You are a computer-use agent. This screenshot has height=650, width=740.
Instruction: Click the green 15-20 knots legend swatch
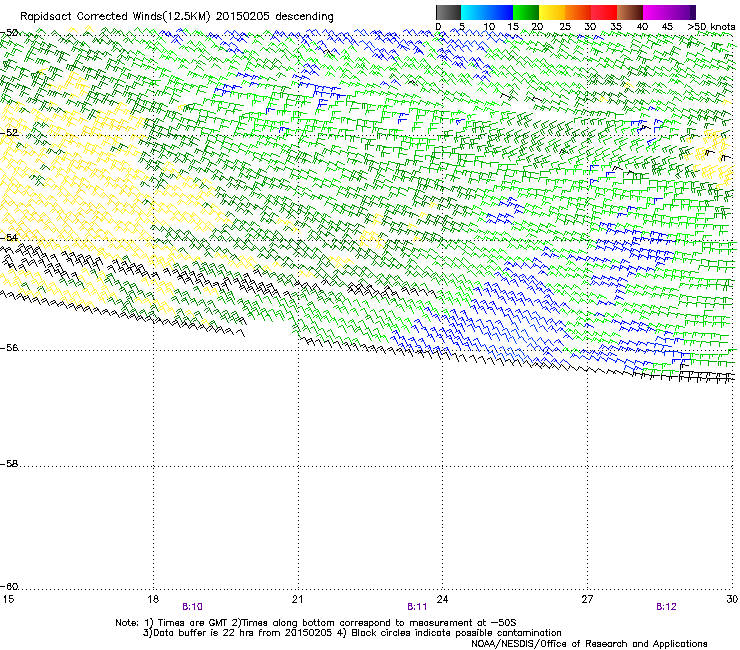click(x=526, y=12)
